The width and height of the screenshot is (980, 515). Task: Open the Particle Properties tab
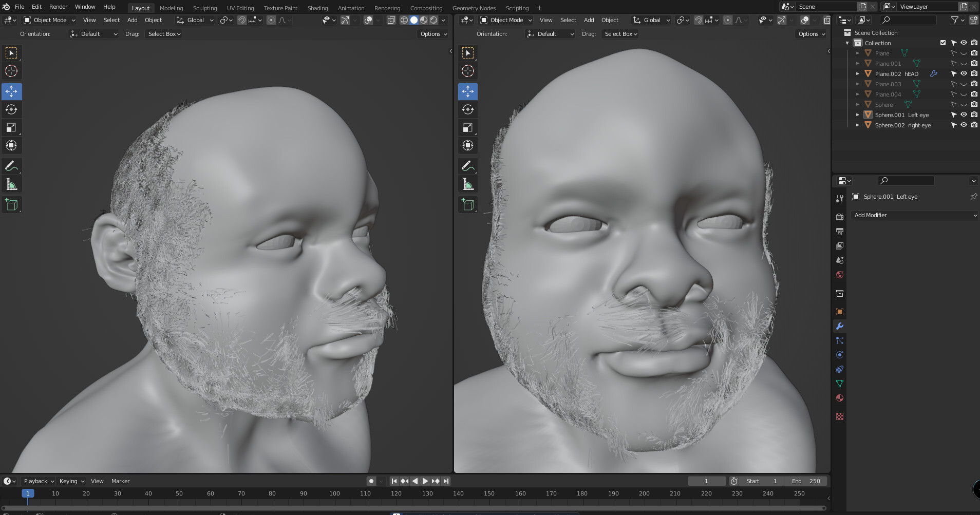(840, 340)
